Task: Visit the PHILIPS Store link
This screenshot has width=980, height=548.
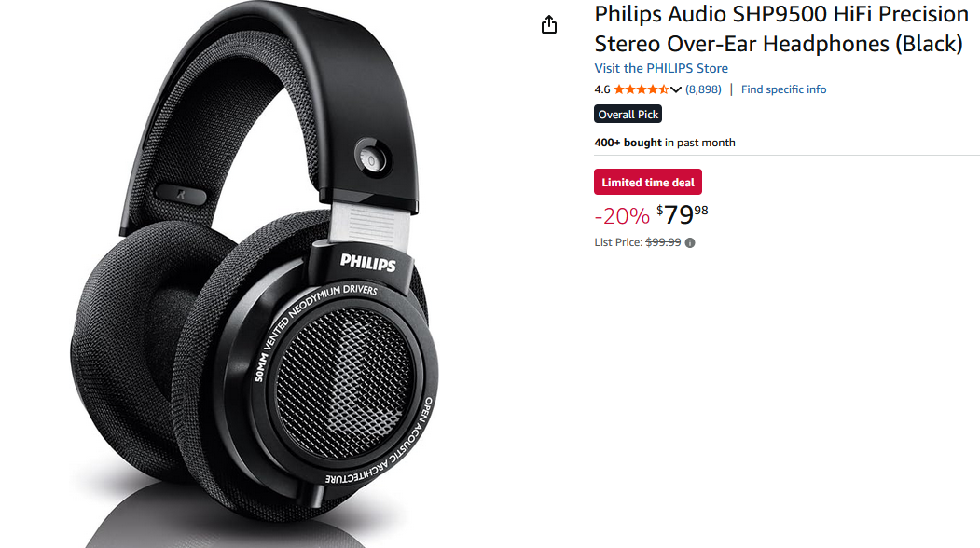Action: coord(661,68)
